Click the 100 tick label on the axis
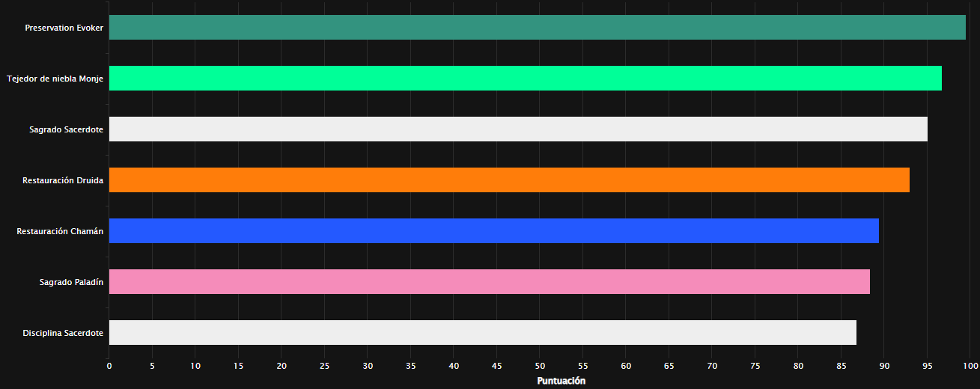Screen dimensions: 980x389 coord(970,366)
